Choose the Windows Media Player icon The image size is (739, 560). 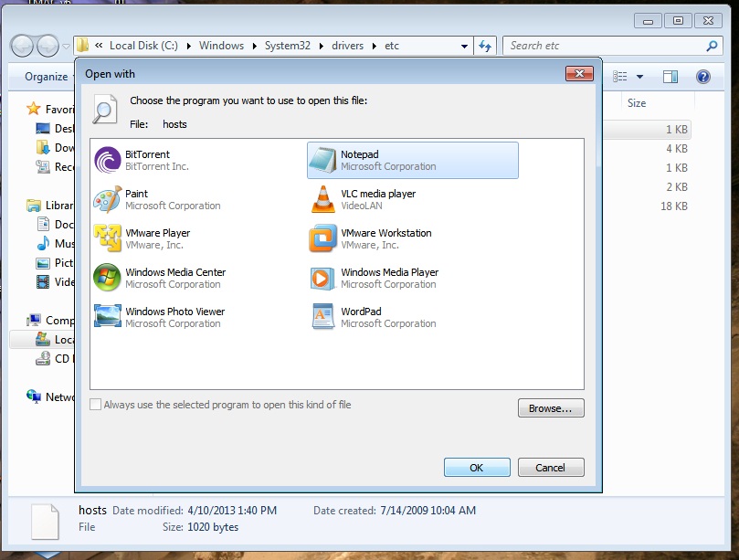point(322,278)
